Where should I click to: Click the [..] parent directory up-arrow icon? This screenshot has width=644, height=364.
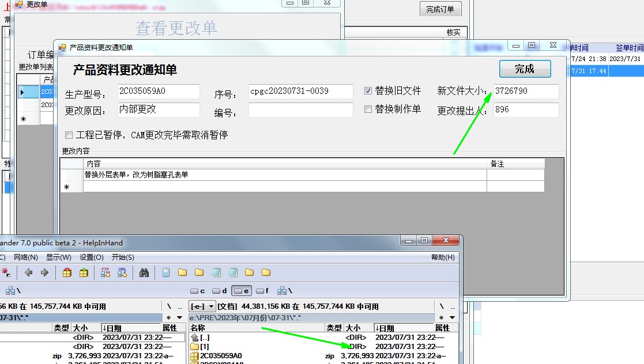click(195, 338)
